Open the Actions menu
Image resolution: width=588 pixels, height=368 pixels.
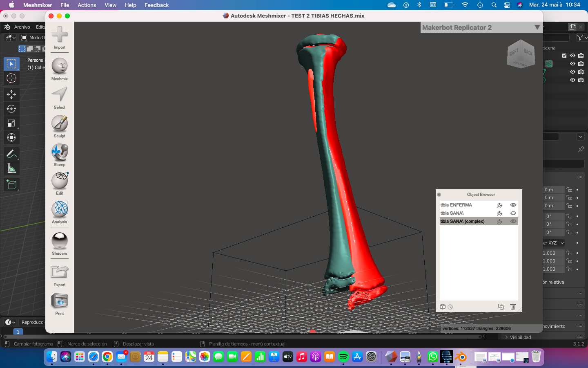(87, 5)
